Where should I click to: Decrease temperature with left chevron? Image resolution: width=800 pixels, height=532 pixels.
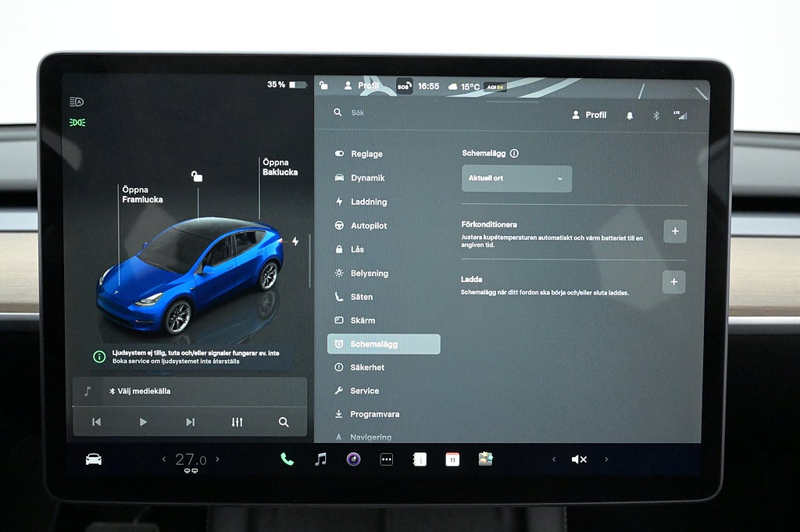[164, 459]
